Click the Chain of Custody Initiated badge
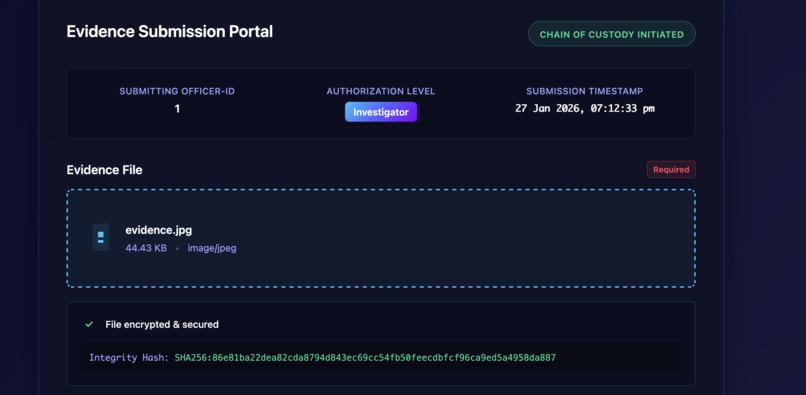The image size is (806, 395). point(612,34)
